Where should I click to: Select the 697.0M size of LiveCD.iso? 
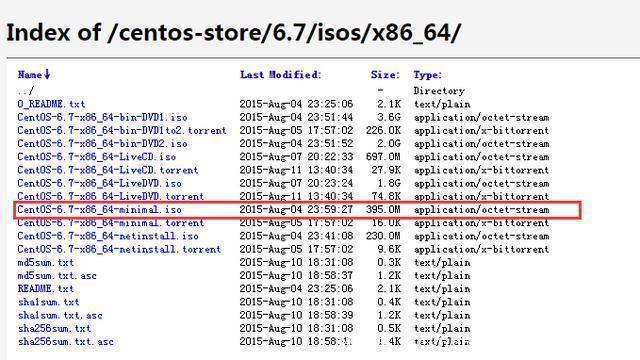tap(383, 157)
